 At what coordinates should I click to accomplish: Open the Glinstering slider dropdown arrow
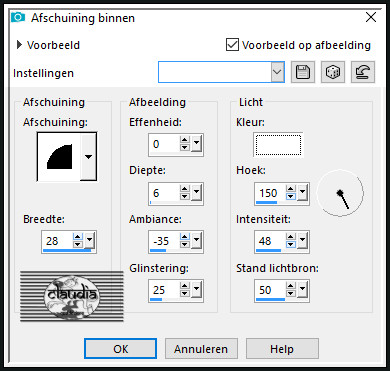196,289
